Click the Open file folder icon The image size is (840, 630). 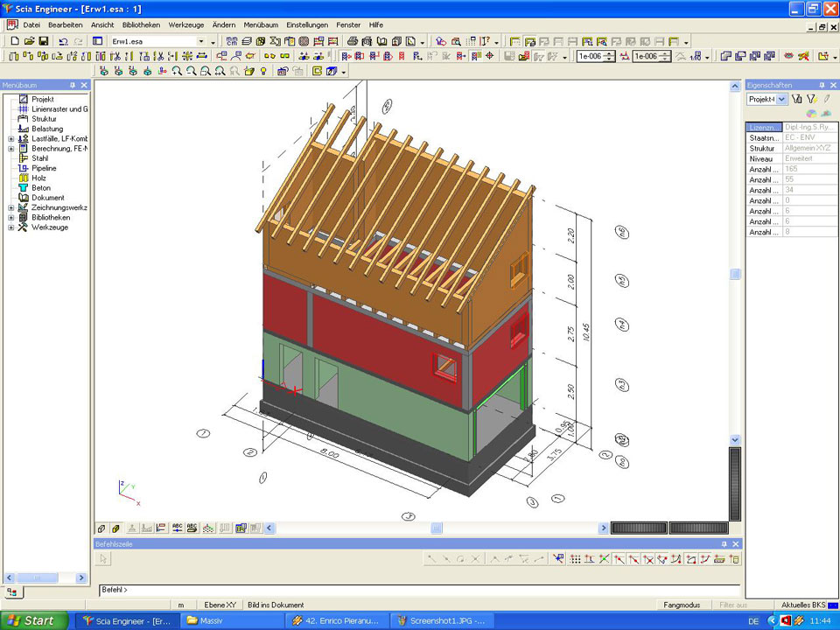(x=29, y=41)
